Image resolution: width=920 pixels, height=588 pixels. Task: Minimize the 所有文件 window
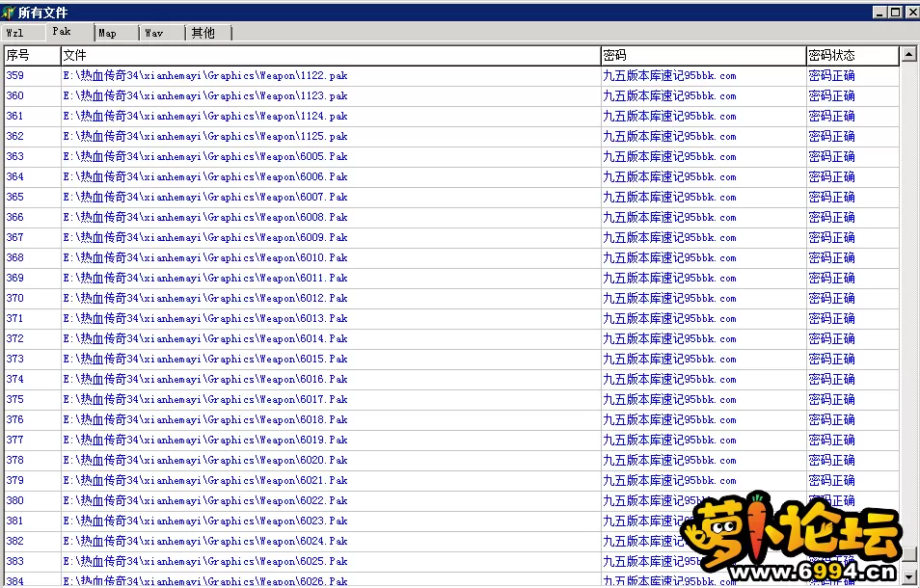point(879,13)
